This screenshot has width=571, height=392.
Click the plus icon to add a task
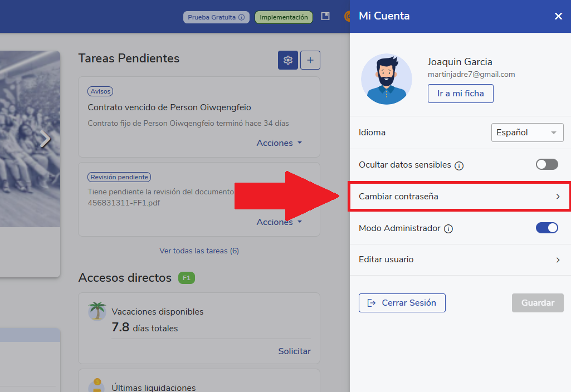coord(310,60)
